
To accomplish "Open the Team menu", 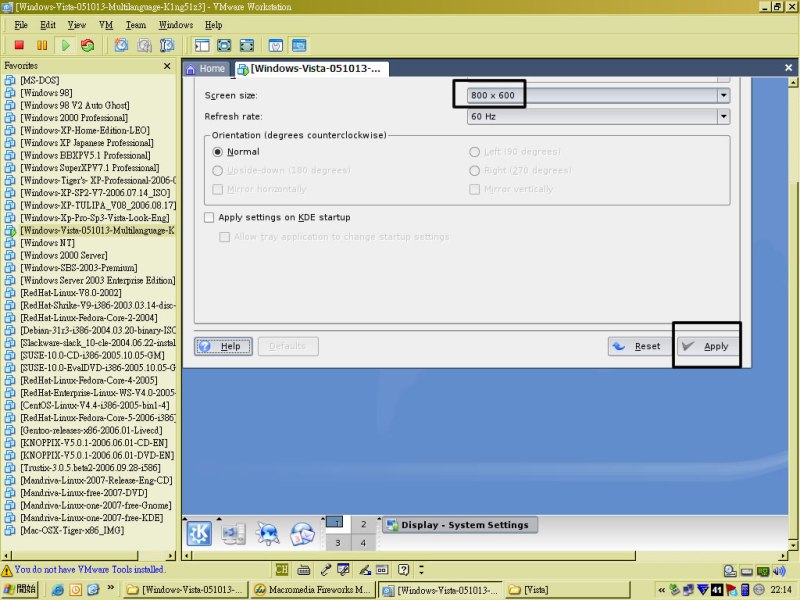I will point(136,25).
